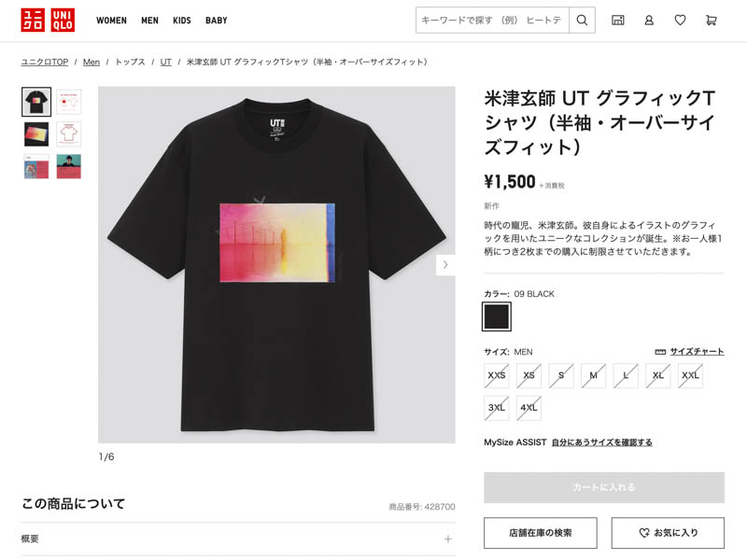Open the shopping cart icon
Viewport: 747px width, 560px height.
[711, 20]
